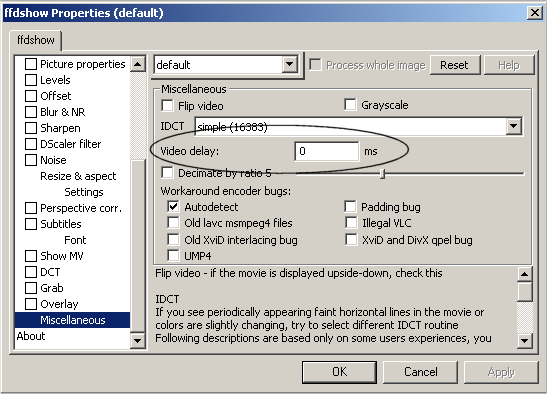This screenshot has width=547, height=394.
Task: Adjust the Decimate ratio slider handle
Action: pyautogui.click(x=382, y=173)
